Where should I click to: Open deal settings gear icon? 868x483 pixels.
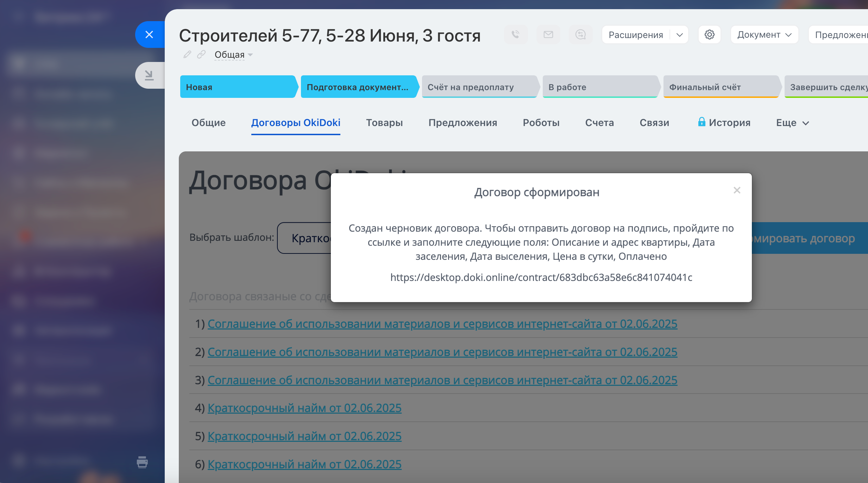[x=709, y=34]
